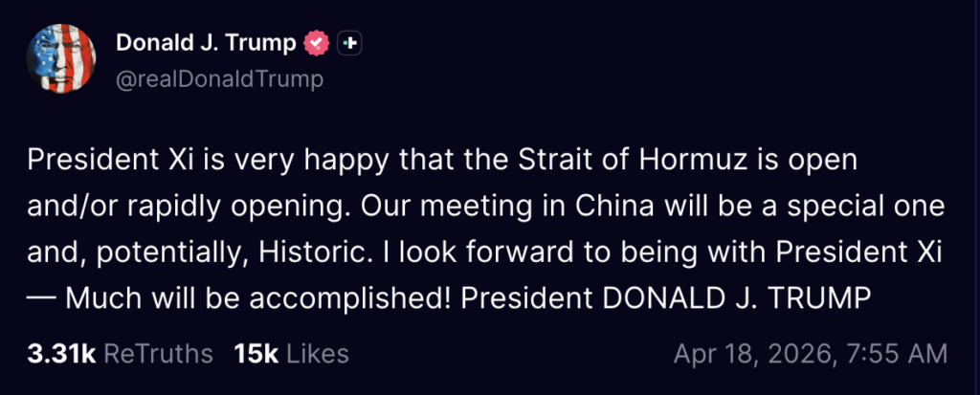
Task: Click Donald Trump's flag-face profile avatar
Action: tap(61, 58)
